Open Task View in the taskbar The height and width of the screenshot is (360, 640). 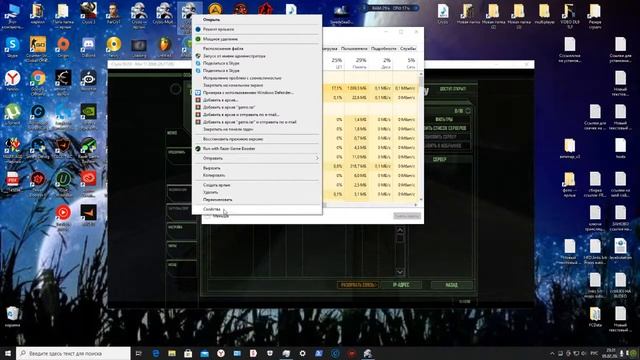tap(138, 353)
